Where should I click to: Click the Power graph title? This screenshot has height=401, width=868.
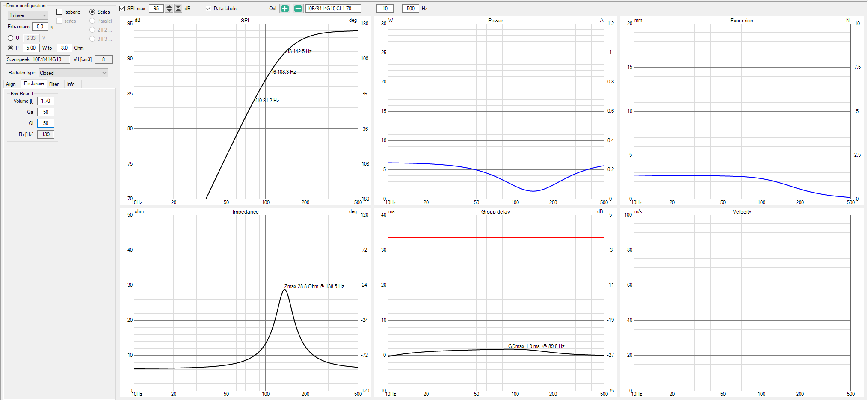click(495, 21)
